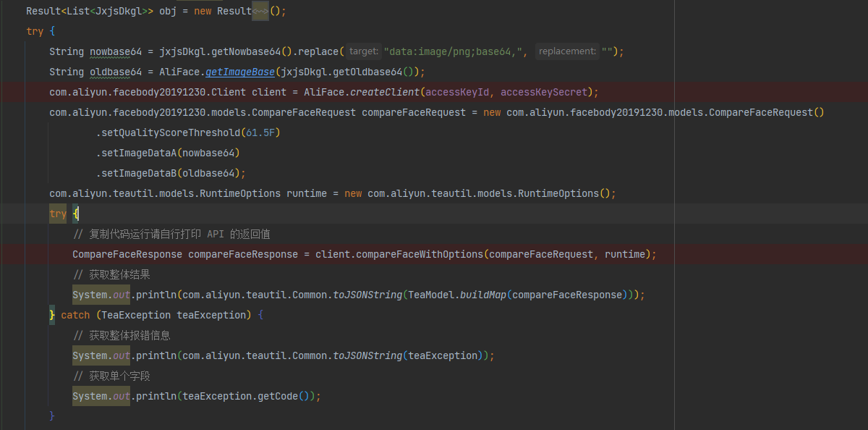Click the comment '// 获取整体报错信息'
This screenshot has width=868, height=430.
click(x=122, y=335)
